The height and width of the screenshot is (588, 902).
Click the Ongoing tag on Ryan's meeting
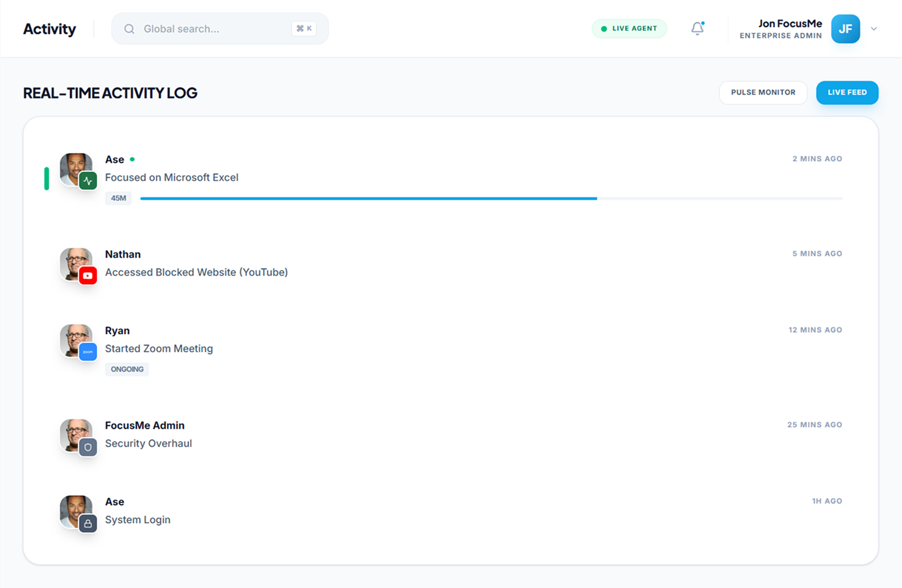click(127, 369)
